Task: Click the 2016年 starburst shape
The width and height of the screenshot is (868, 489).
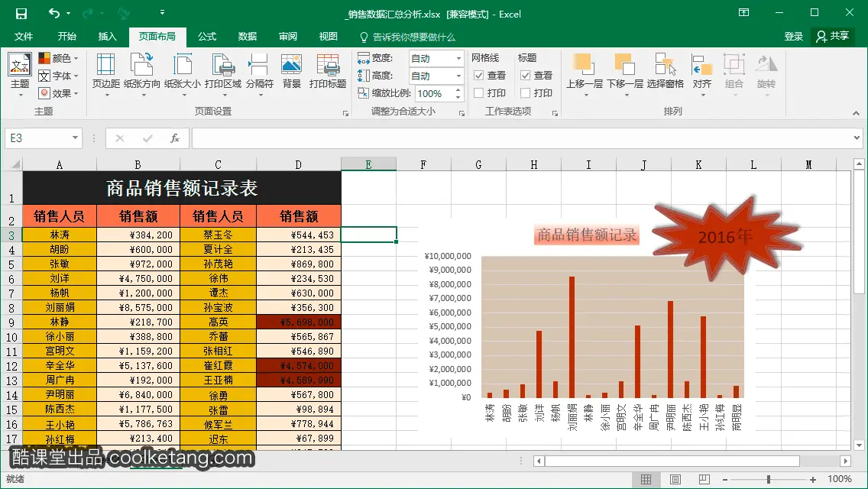Action: click(x=725, y=237)
